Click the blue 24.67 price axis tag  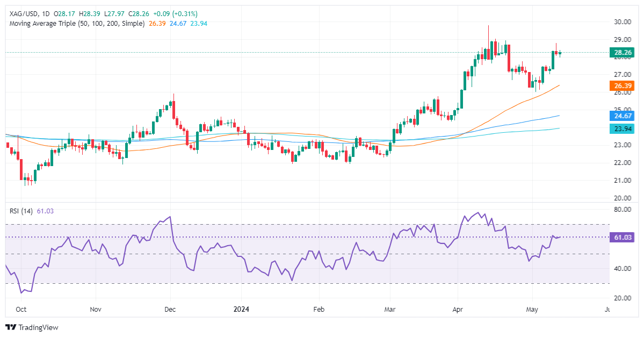(623, 116)
